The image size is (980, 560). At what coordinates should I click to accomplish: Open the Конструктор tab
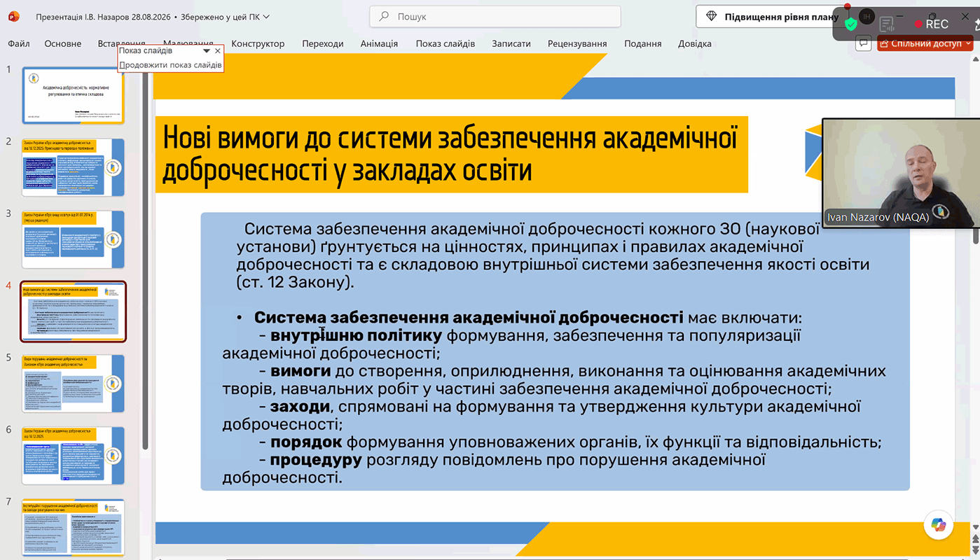(258, 43)
